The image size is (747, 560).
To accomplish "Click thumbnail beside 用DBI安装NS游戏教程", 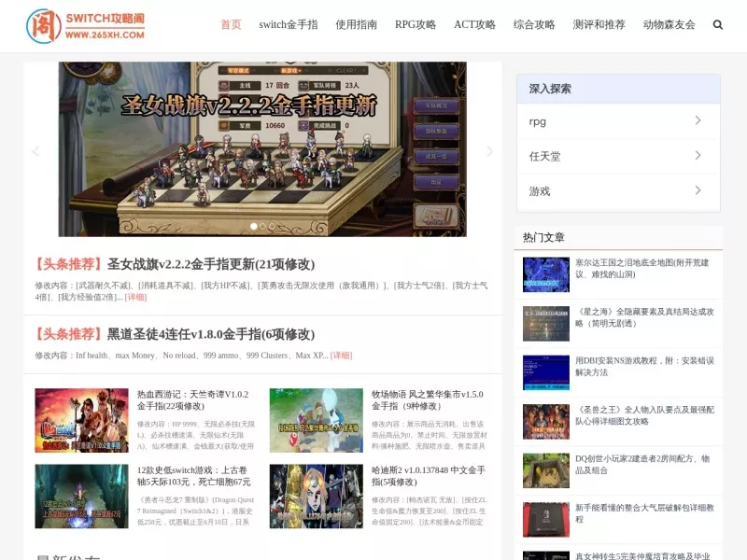I will 546,372.
